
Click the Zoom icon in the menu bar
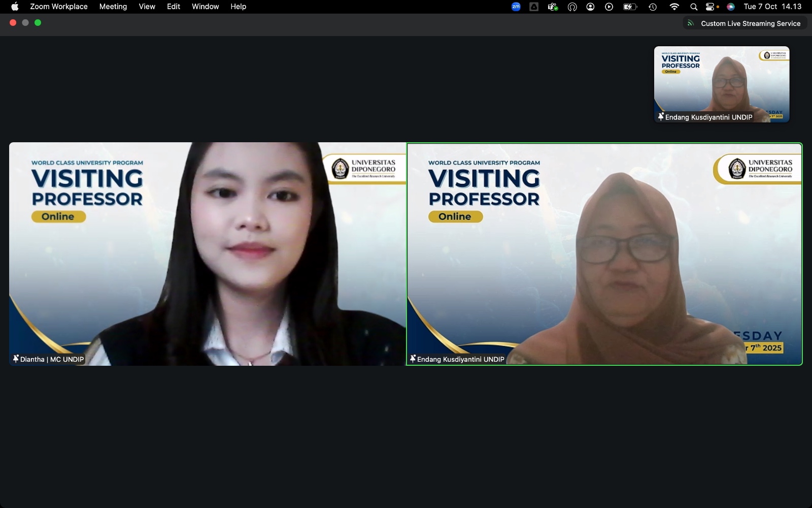(x=516, y=7)
